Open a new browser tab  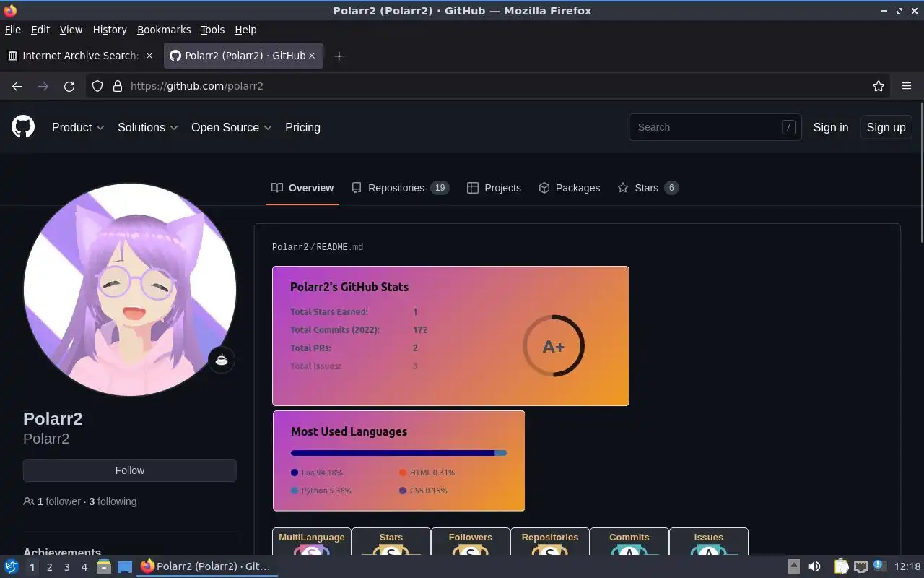tap(339, 56)
